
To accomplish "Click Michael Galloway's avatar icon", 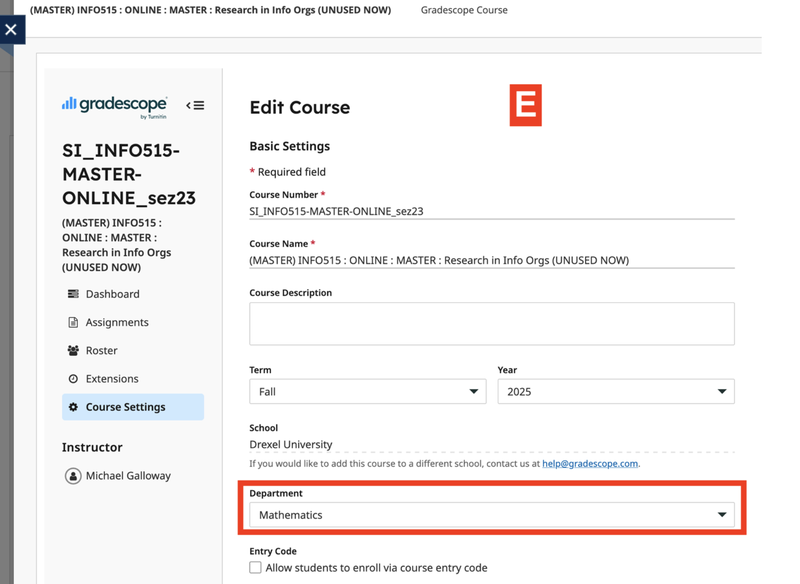I will tap(73, 476).
